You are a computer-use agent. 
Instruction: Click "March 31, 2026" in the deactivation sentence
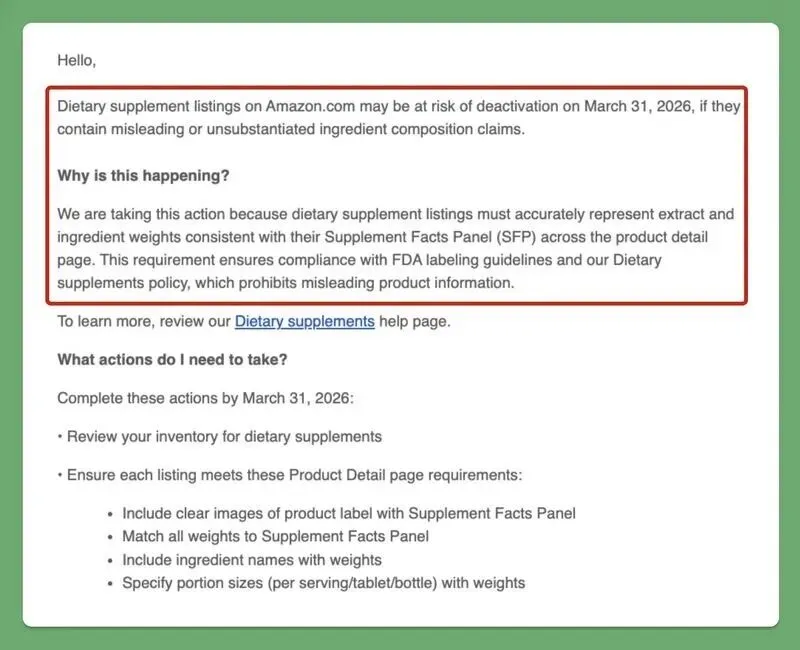click(636, 107)
